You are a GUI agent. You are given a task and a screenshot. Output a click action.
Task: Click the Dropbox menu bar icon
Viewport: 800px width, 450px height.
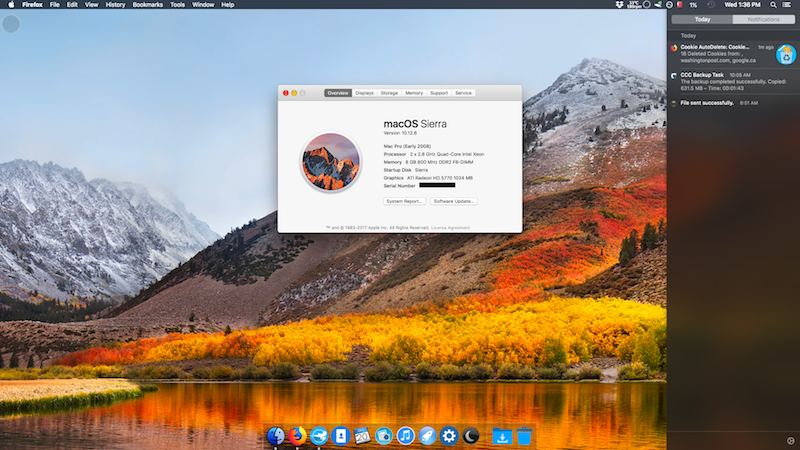[619, 5]
